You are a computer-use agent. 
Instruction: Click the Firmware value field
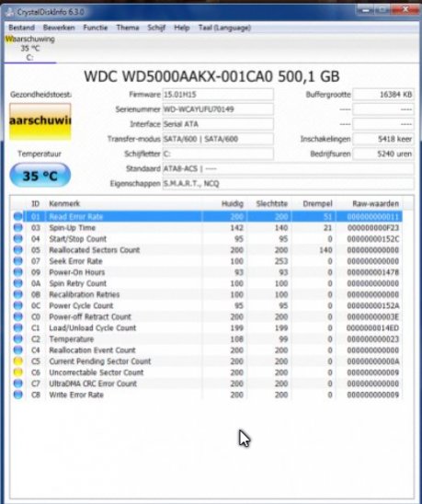coord(218,95)
